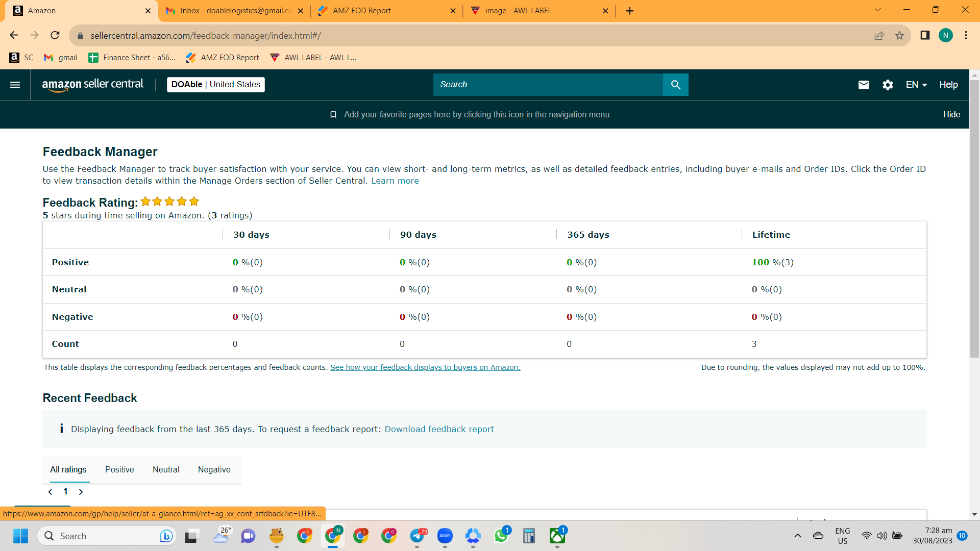Go to previous feedback page arrow
Image resolution: width=980 pixels, height=551 pixels.
point(50,492)
